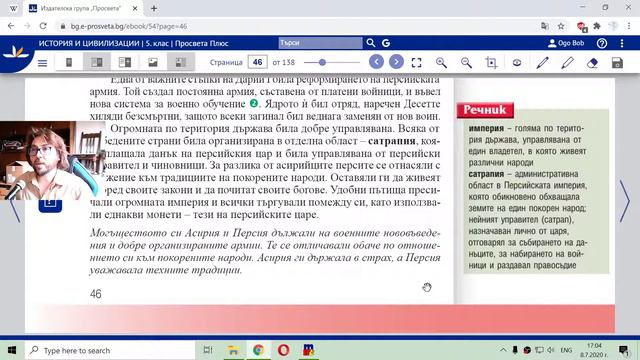Select the fifth page layout mode

coord(181,62)
